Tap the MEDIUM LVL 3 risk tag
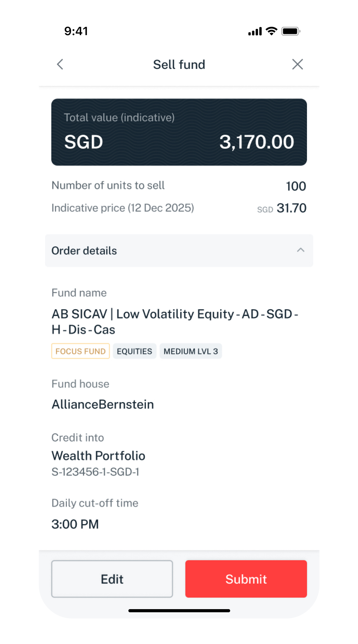Screen dimensions: 358x644 (190, 351)
